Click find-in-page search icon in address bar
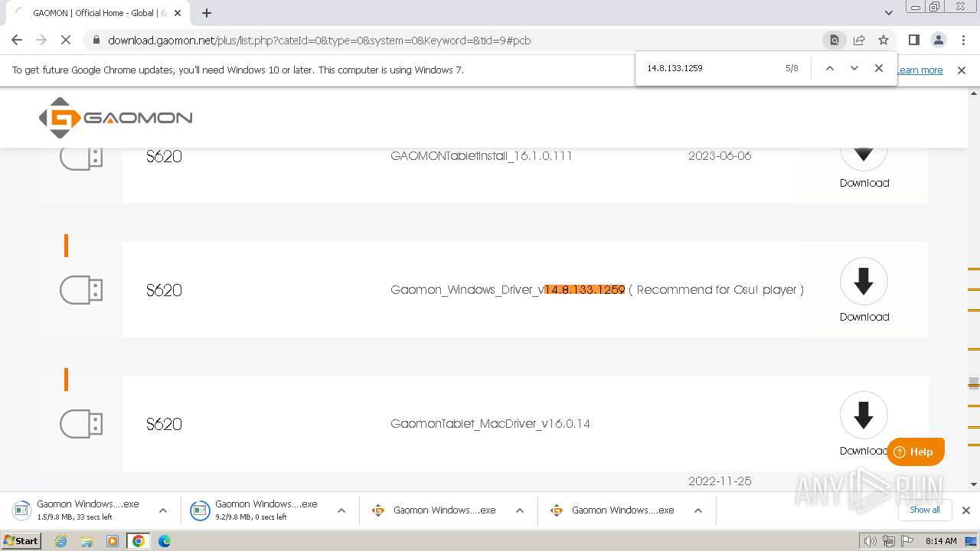Screen dimensions: 980x551 click(x=835, y=40)
